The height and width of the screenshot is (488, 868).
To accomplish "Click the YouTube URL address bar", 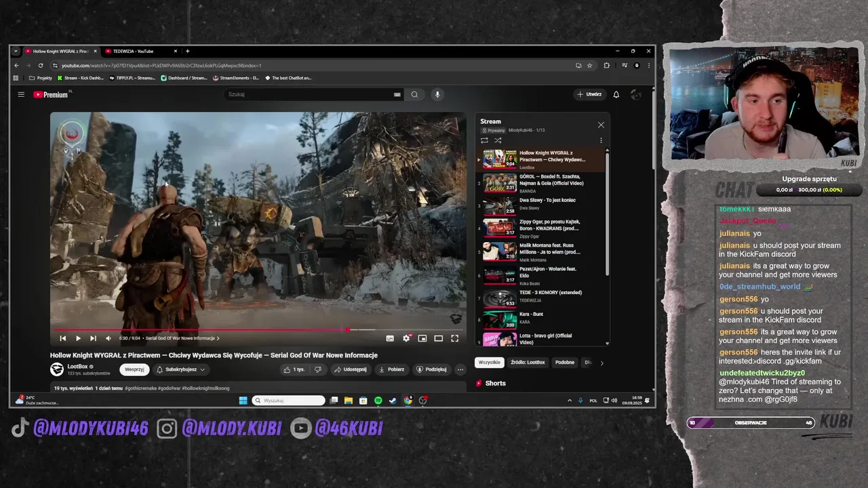I will [312, 66].
